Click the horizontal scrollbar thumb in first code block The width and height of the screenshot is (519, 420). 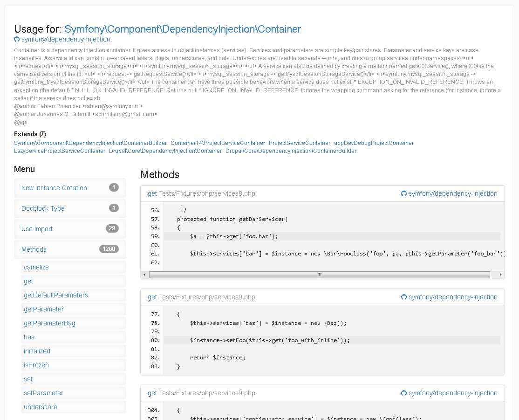320,275
